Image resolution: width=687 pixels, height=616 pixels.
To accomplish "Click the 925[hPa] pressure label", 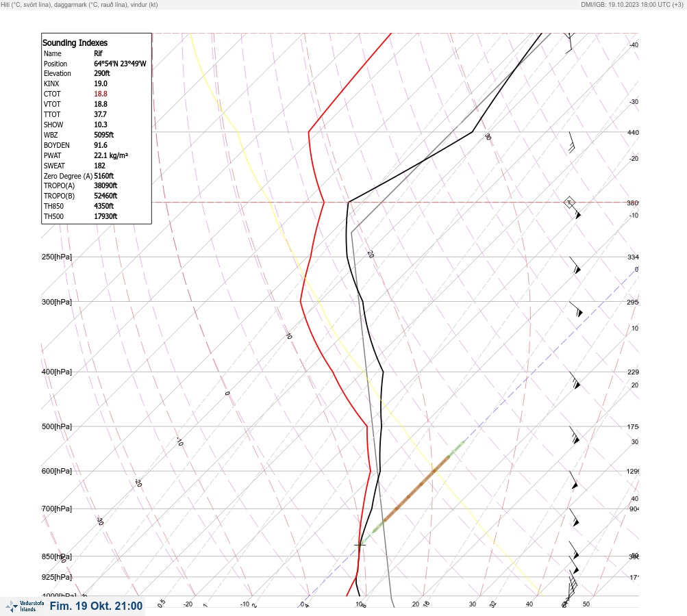I will [x=57, y=577].
